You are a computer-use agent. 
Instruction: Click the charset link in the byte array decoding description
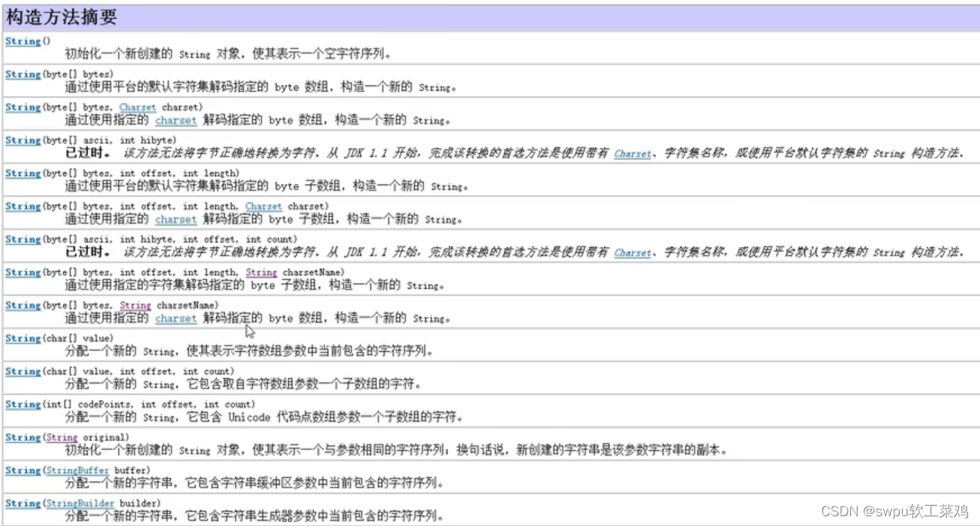click(x=175, y=121)
